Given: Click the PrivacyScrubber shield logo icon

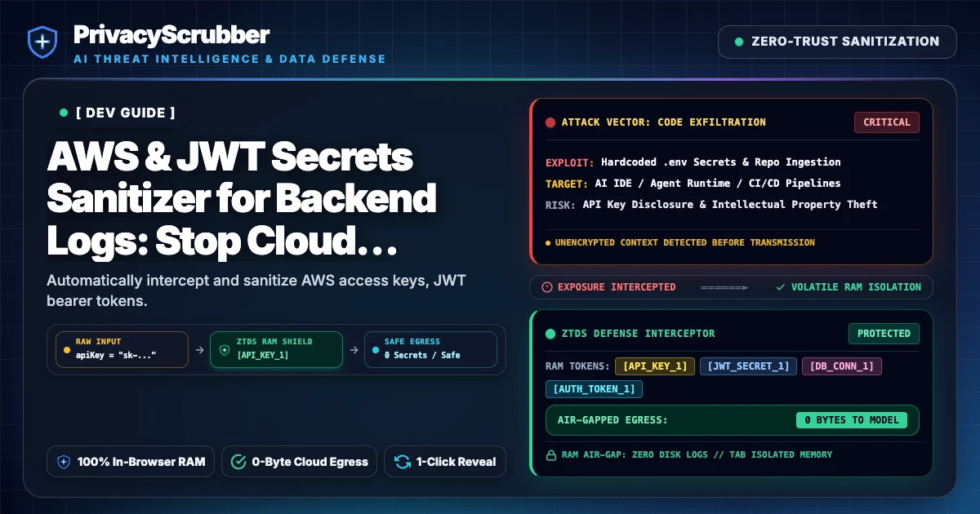Looking at the screenshot, I should [42, 42].
